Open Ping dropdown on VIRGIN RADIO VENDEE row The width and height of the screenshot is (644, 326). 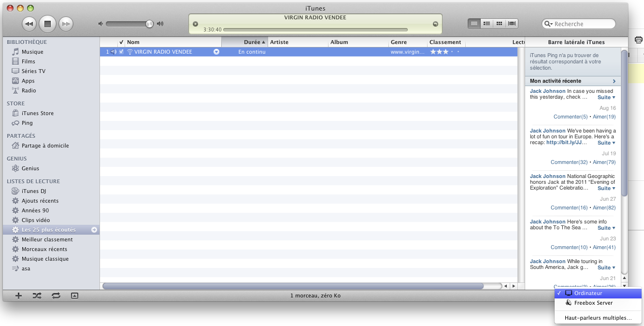click(x=216, y=52)
